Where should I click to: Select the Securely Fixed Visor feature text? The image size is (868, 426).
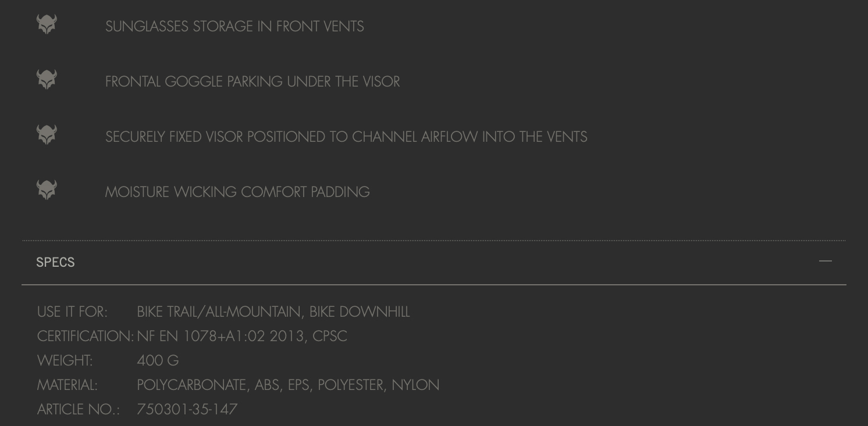click(x=346, y=137)
